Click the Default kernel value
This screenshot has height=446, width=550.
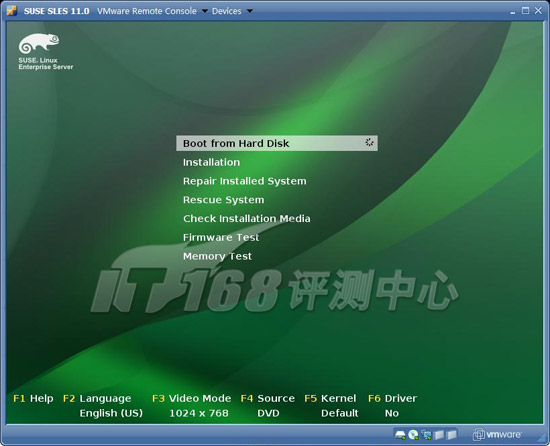pos(340,413)
